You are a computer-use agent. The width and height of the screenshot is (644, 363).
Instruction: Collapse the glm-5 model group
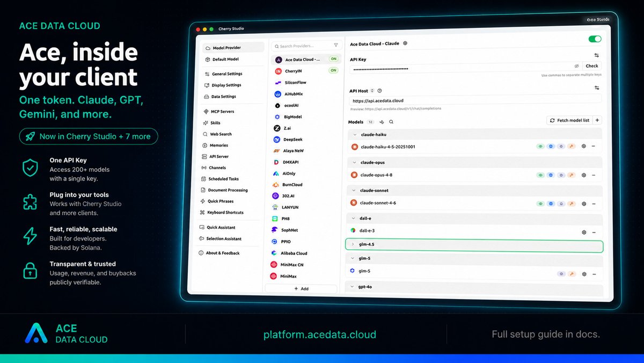(353, 259)
